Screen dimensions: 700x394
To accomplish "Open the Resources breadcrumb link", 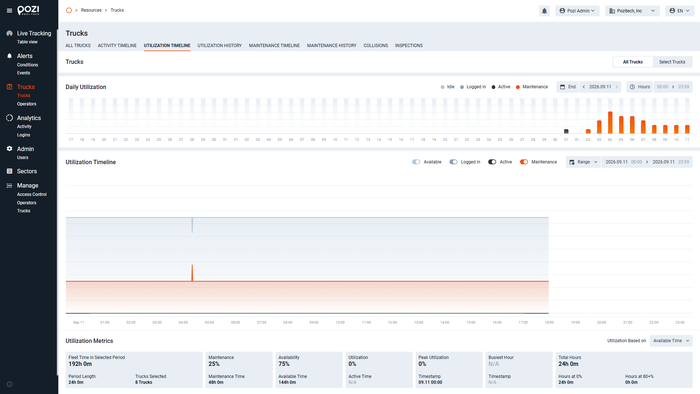I will click(91, 10).
